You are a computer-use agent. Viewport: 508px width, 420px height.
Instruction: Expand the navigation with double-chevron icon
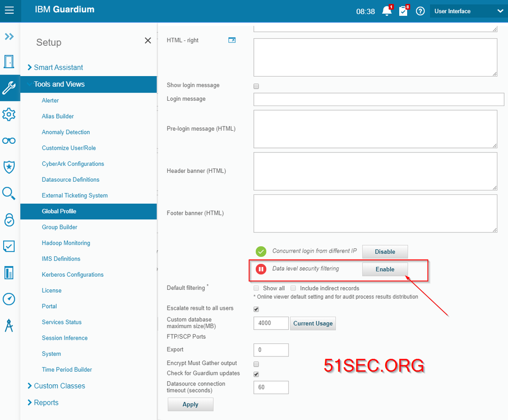point(9,37)
